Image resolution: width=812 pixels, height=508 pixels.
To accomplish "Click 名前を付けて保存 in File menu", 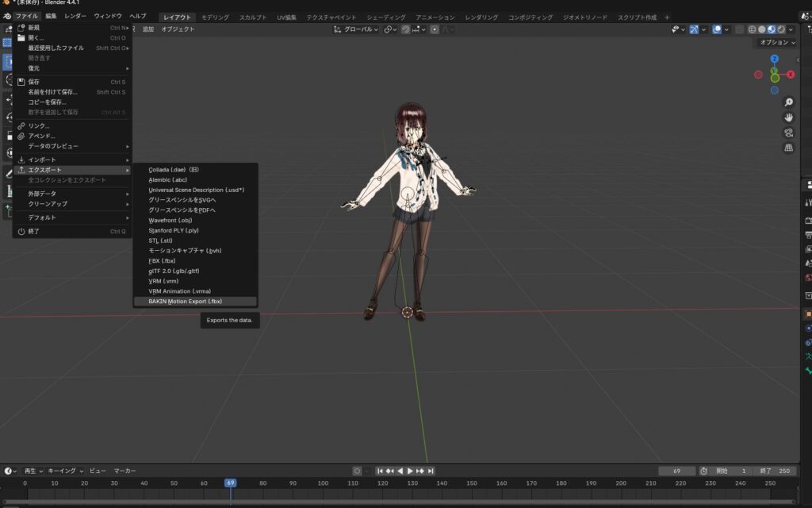I will 52,92.
